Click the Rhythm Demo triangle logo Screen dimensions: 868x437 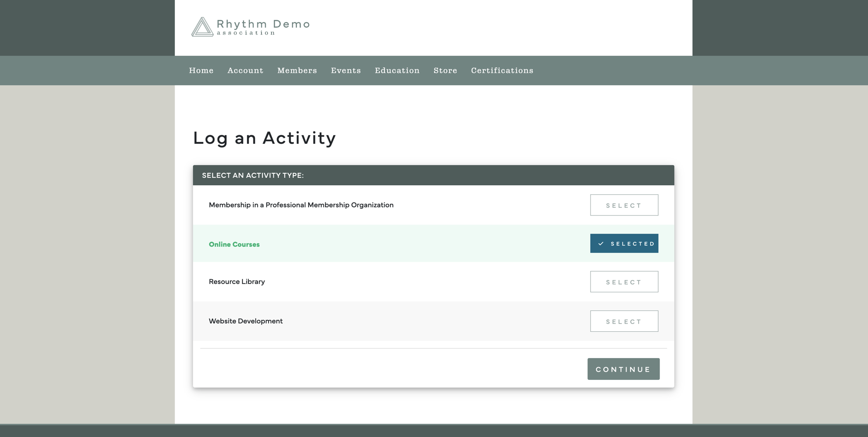coord(202,27)
